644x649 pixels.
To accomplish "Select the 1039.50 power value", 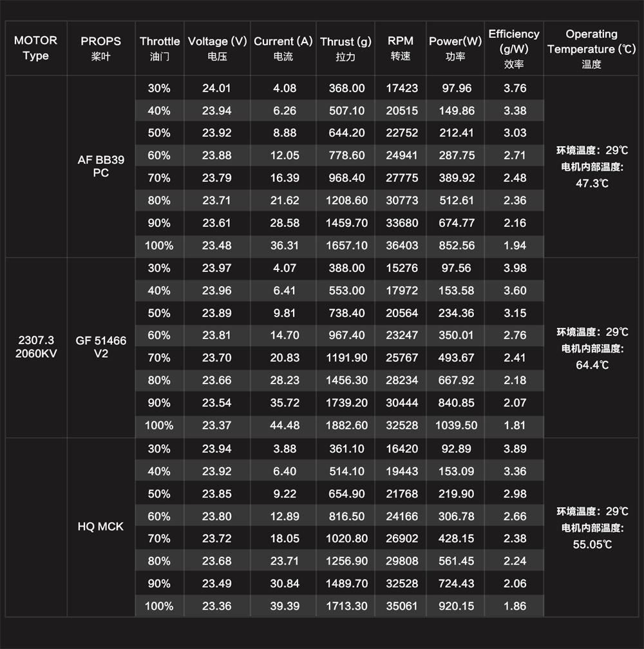I will click(x=455, y=425).
